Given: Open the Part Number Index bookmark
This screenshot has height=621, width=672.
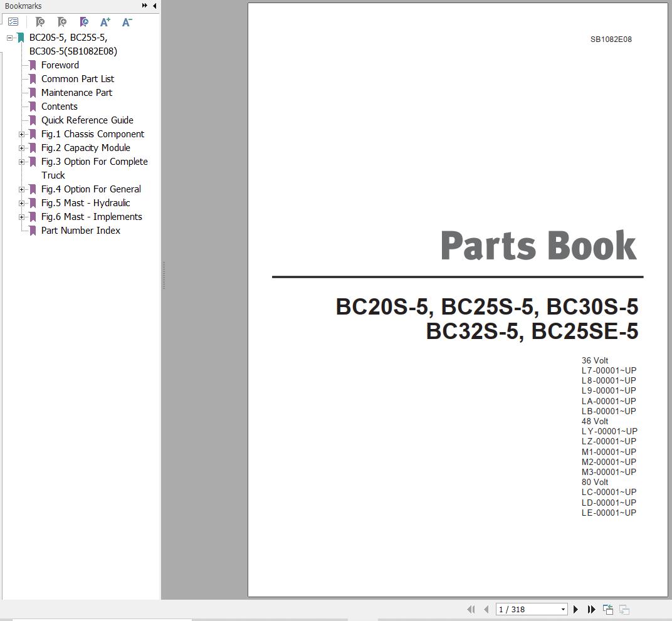Looking at the screenshot, I should [x=81, y=231].
